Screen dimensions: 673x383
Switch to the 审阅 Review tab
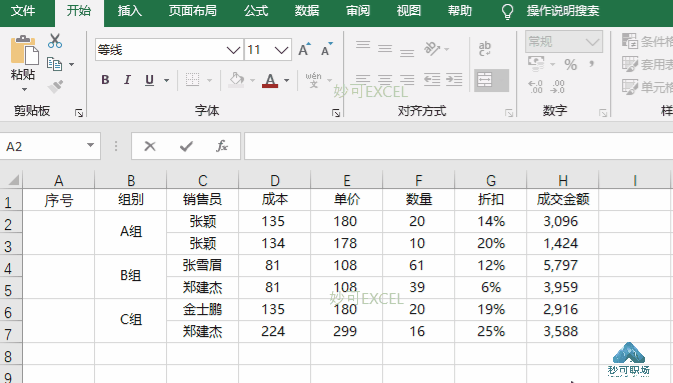coord(358,11)
